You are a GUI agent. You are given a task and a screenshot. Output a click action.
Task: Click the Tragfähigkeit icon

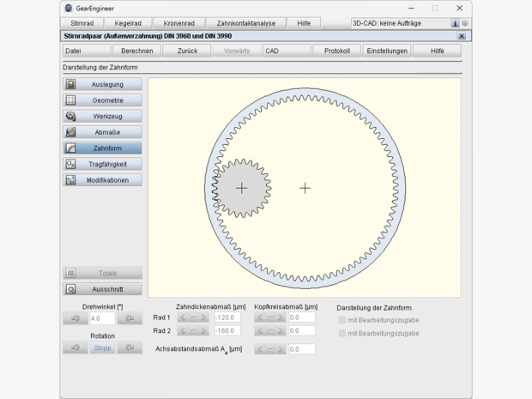click(71, 164)
